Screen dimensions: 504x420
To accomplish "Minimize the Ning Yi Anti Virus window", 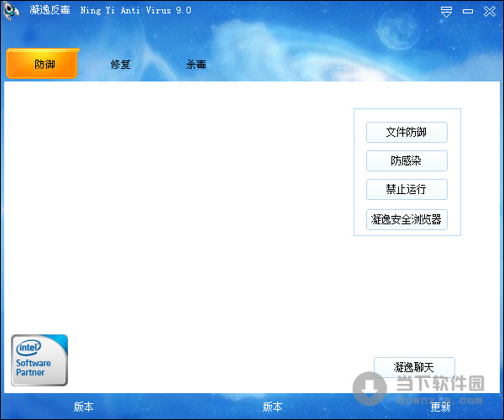I will pyautogui.click(x=468, y=12).
